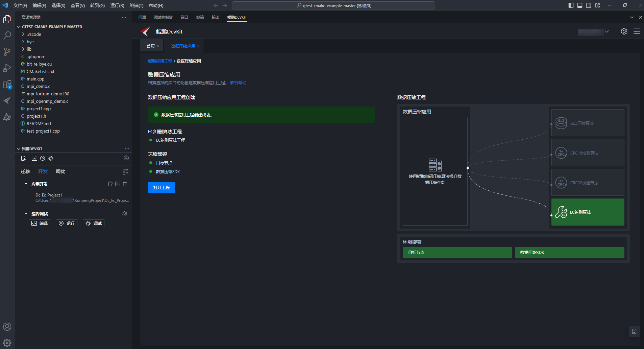Collapse 应用开发 section
Screen dimensions: 644x349
point(26,184)
